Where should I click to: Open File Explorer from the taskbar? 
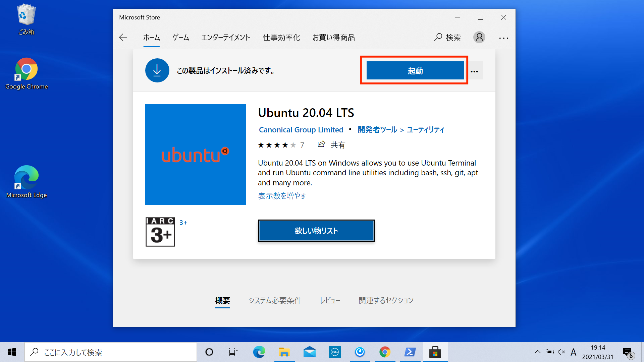pos(284,352)
